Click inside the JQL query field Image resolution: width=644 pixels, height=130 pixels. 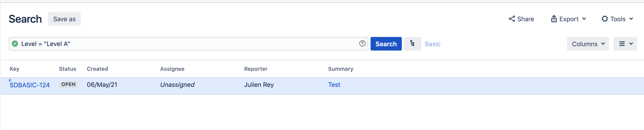pos(187,44)
